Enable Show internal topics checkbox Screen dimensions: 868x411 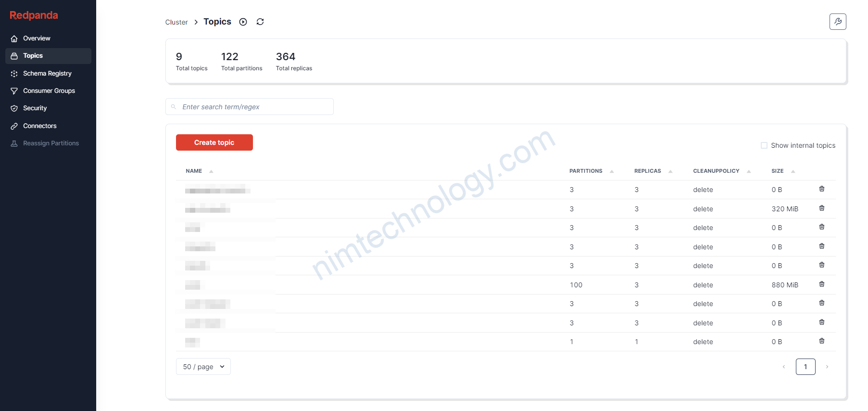(764, 145)
